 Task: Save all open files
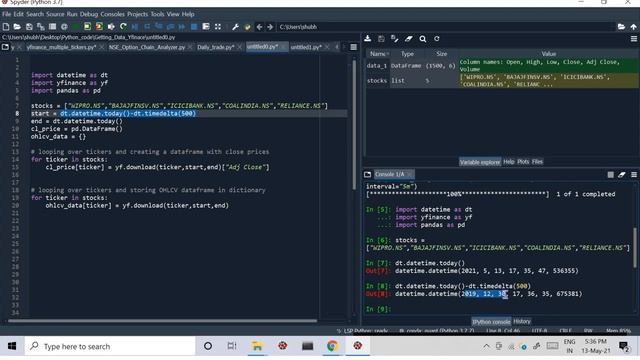40,27
